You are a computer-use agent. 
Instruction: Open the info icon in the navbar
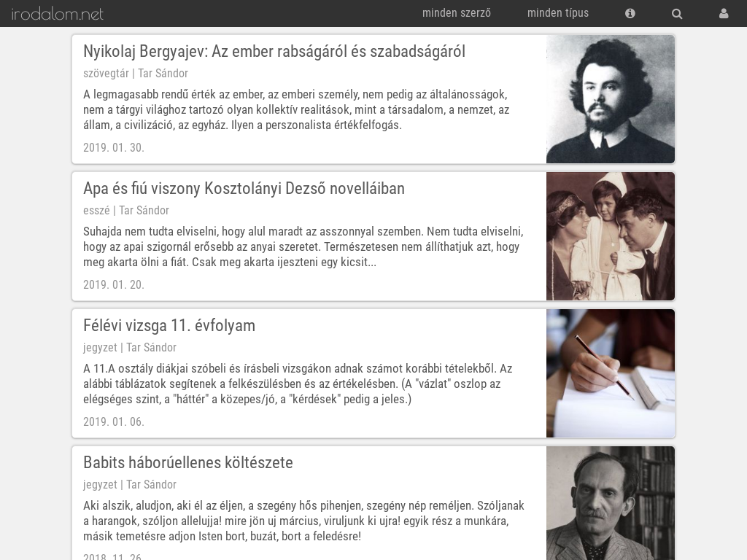coord(630,13)
